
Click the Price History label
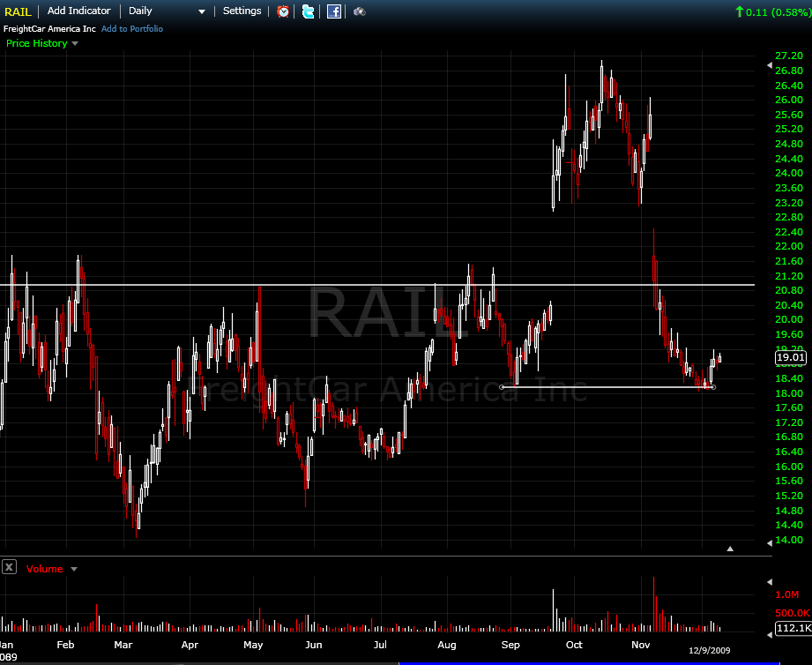pyautogui.click(x=37, y=43)
